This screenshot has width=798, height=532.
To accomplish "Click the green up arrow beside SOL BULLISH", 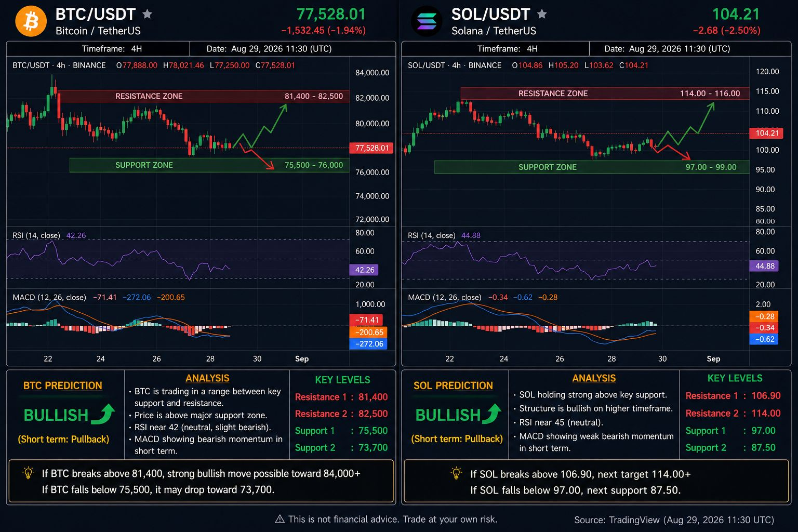I will point(490,414).
